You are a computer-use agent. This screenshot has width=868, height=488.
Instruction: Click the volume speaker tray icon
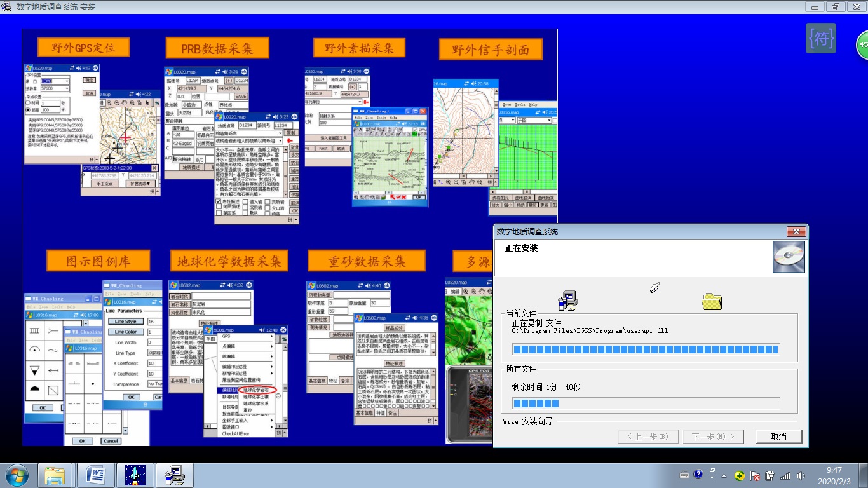pos(801,475)
